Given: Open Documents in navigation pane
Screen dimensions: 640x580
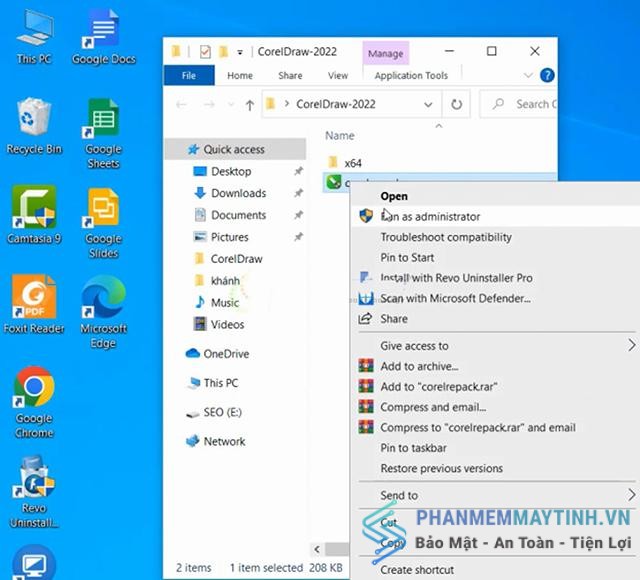Looking at the screenshot, I should (x=238, y=215).
